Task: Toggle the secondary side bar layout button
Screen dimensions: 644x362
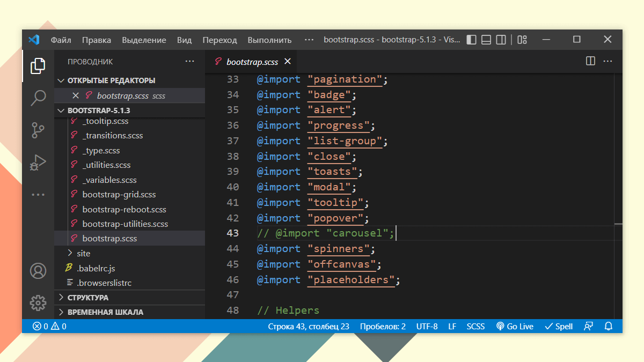Action: [501, 40]
